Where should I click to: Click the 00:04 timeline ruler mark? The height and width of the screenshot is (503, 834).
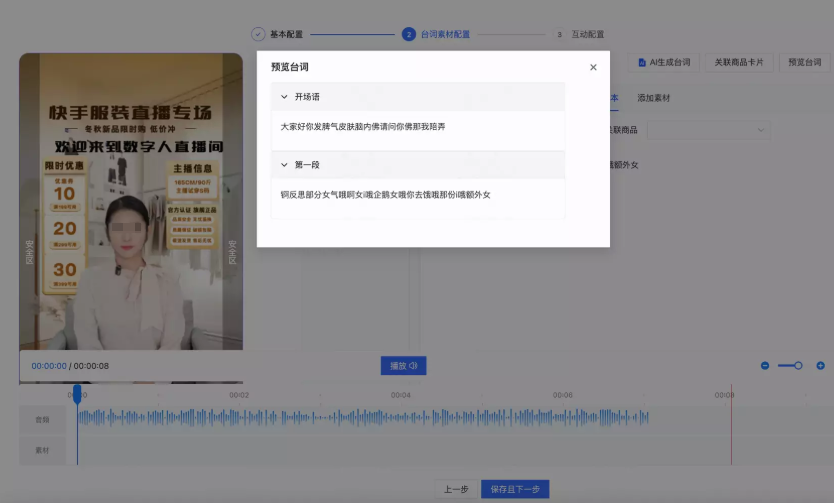pyautogui.click(x=401, y=395)
